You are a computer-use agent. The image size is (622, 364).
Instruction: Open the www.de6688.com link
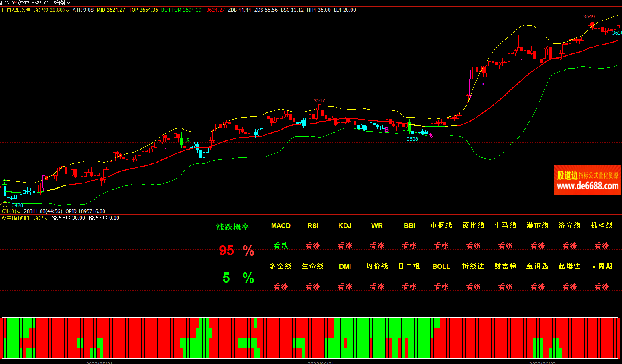pos(587,186)
